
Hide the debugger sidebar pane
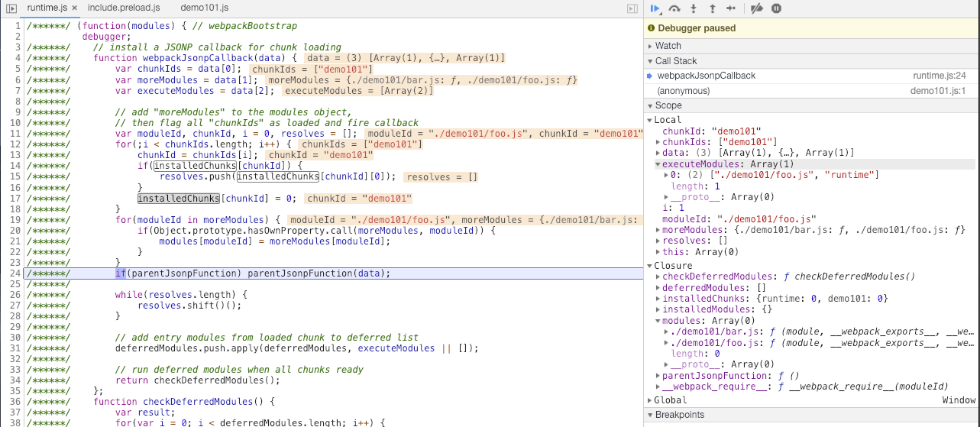click(632, 8)
